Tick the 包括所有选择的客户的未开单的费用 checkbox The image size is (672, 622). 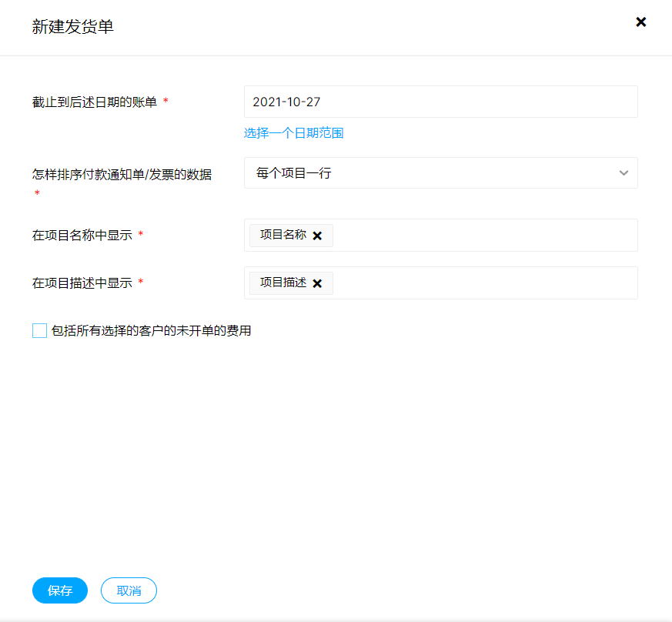(40, 331)
